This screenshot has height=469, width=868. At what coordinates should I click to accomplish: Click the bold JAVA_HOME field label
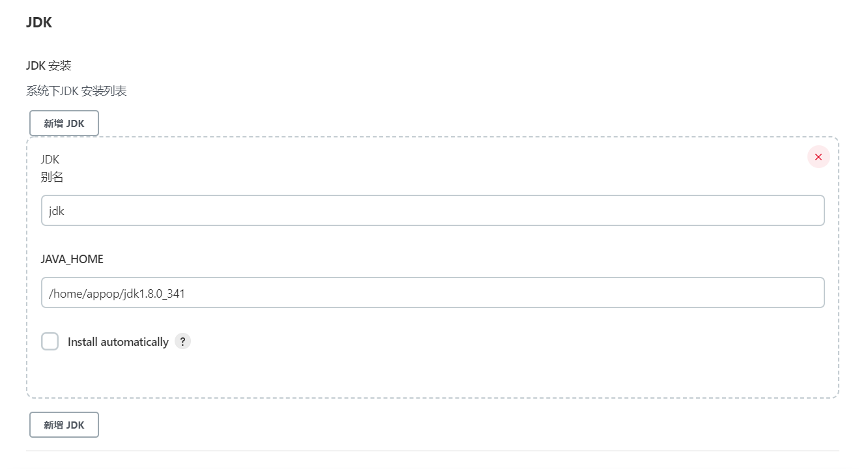coord(72,259)
